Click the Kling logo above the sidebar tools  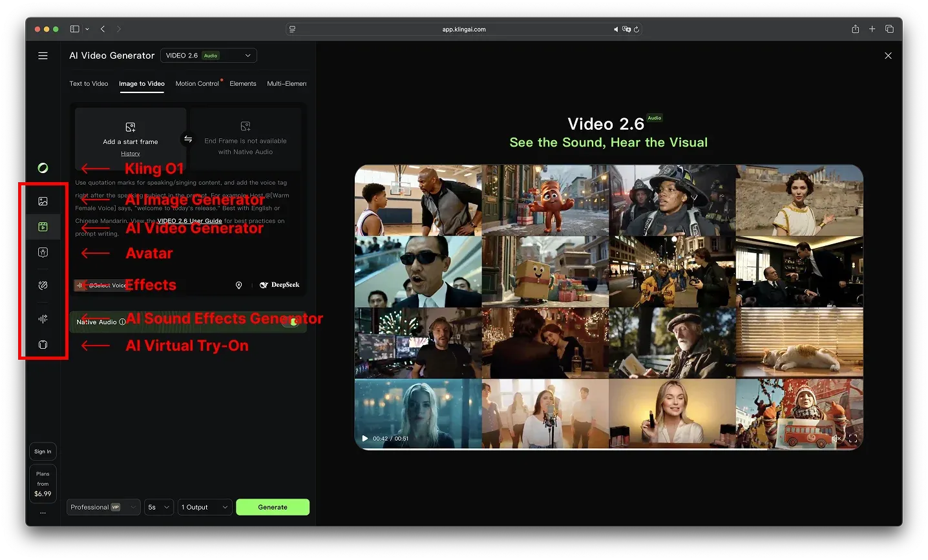click(x=43, y=168)
